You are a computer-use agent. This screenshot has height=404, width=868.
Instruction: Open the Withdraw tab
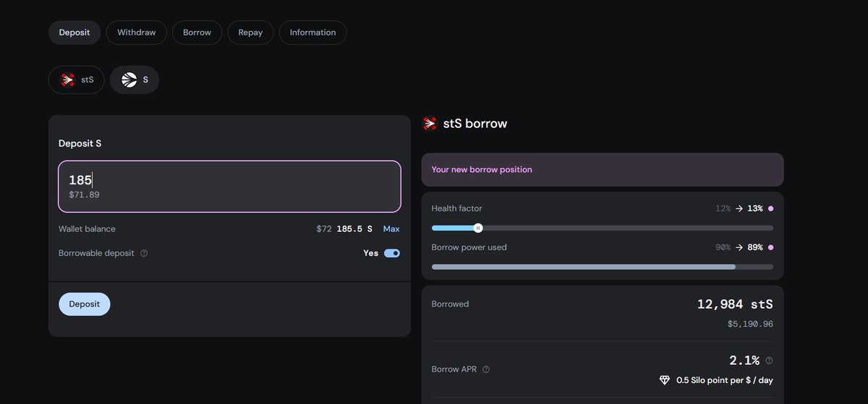137,33
